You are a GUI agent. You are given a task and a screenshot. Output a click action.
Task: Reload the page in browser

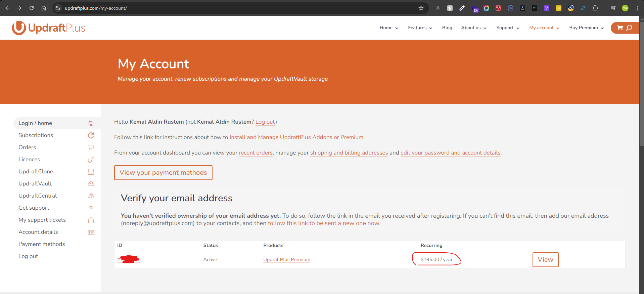[x=32, y=8]
